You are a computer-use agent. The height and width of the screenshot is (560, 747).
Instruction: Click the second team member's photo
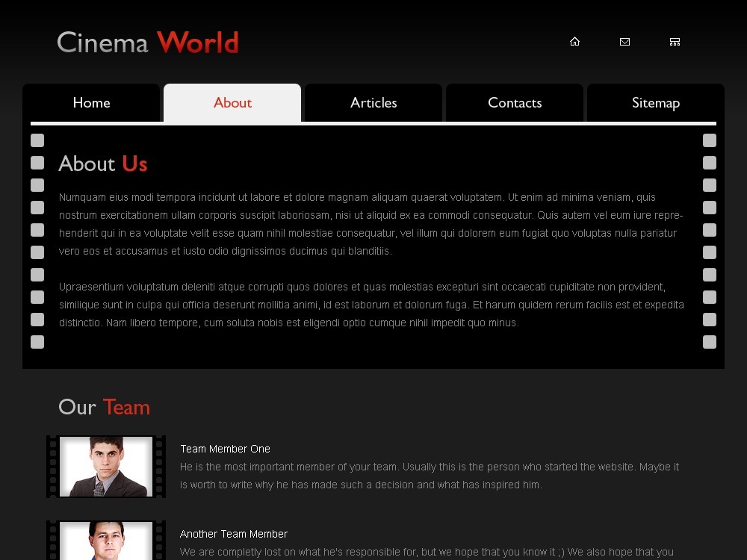(x=105, y=545)
